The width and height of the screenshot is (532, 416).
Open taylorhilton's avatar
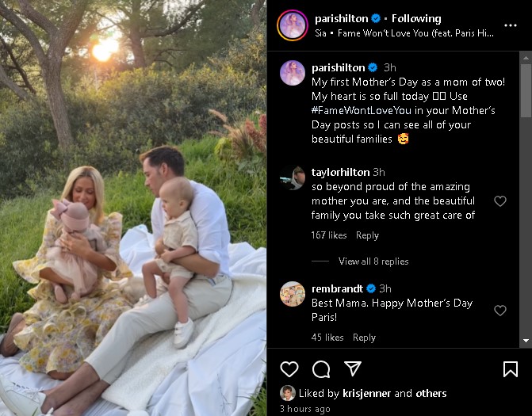[x=293, y=178]
